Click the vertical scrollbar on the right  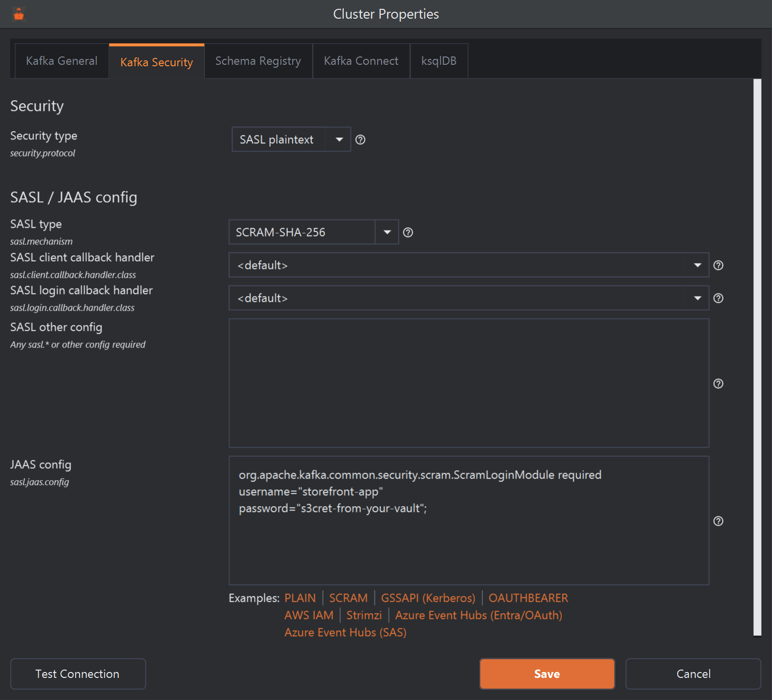pos(757,357)
